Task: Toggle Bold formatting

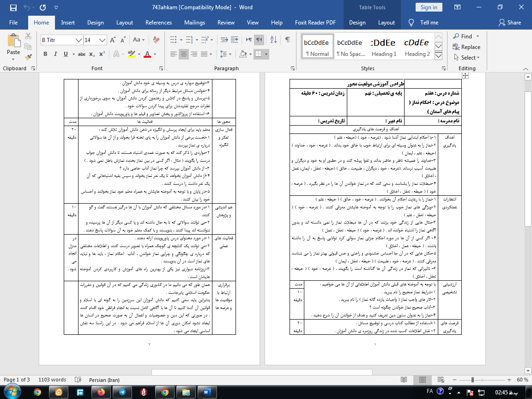Action: 45,54
